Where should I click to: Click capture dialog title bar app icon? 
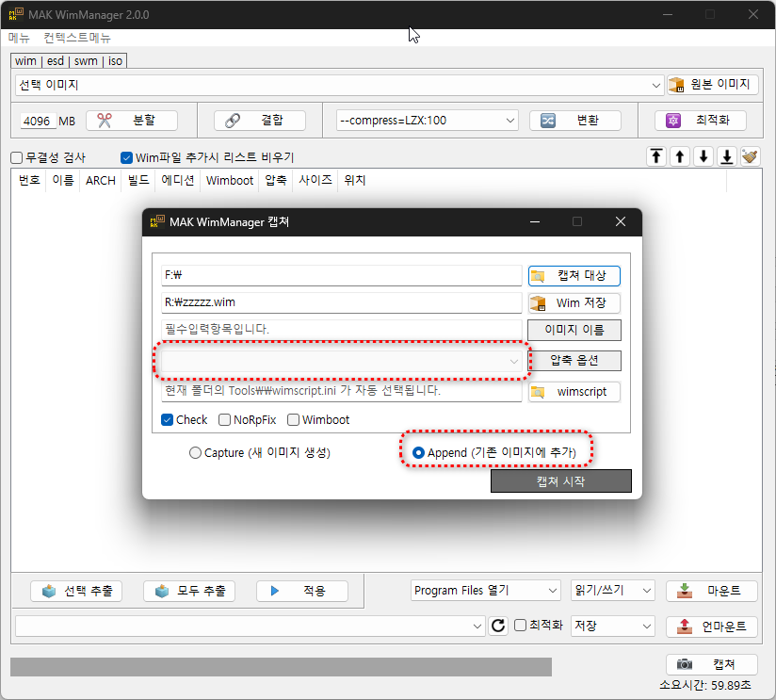point(157,221)
